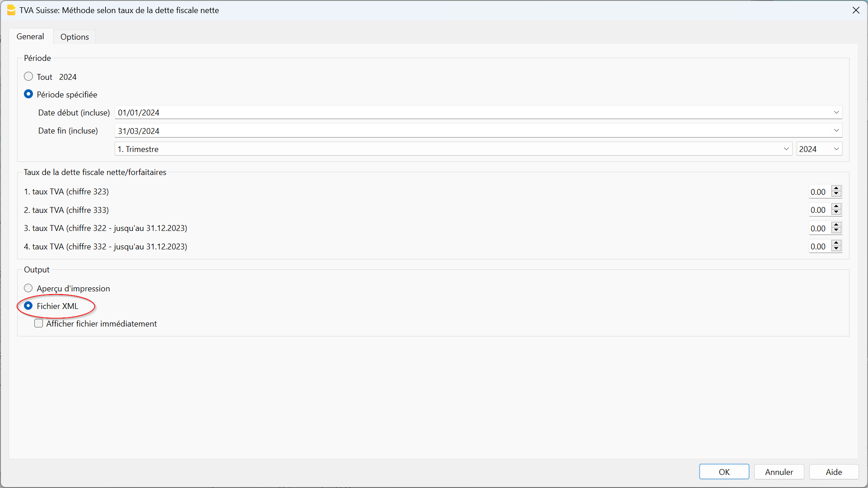Screen dimensions: 868x488
Task: Increase the 2. taux TVA (chiffre 333) value
Action: 836,207
